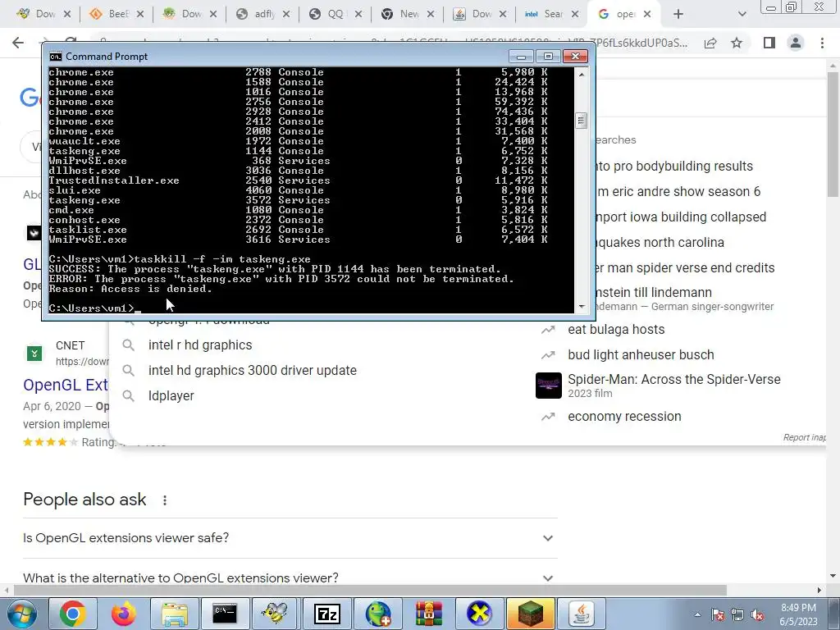Open Chrome side panel icon
This screenshot has height=630, width=840.
pyautogui.click(x=769, y=43)
